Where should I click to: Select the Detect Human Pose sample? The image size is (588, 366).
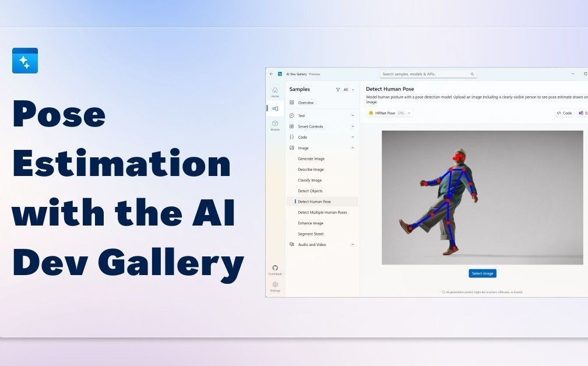click(322, 202)
